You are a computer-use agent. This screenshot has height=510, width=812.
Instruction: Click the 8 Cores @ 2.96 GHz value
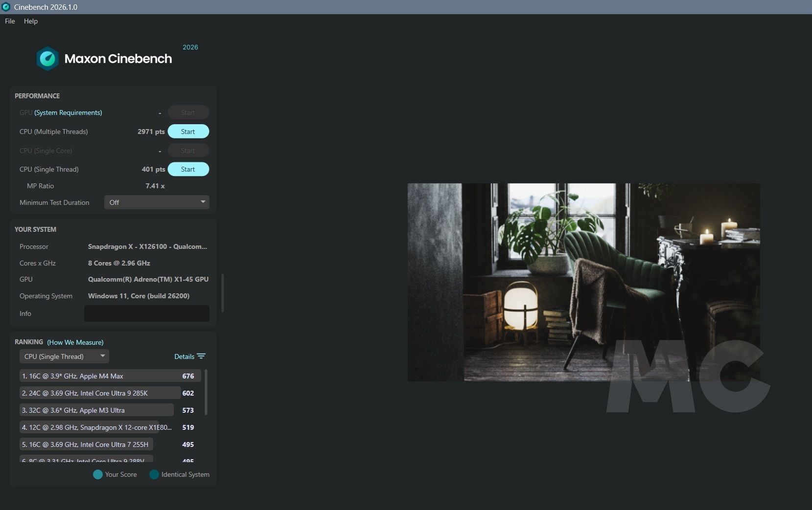coord(119,263)
